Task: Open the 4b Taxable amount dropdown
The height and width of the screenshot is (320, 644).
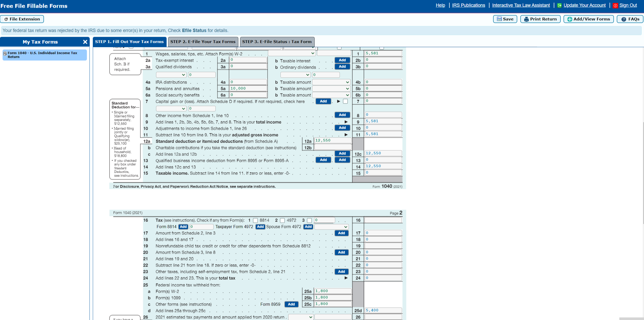Action: [331, 82]
